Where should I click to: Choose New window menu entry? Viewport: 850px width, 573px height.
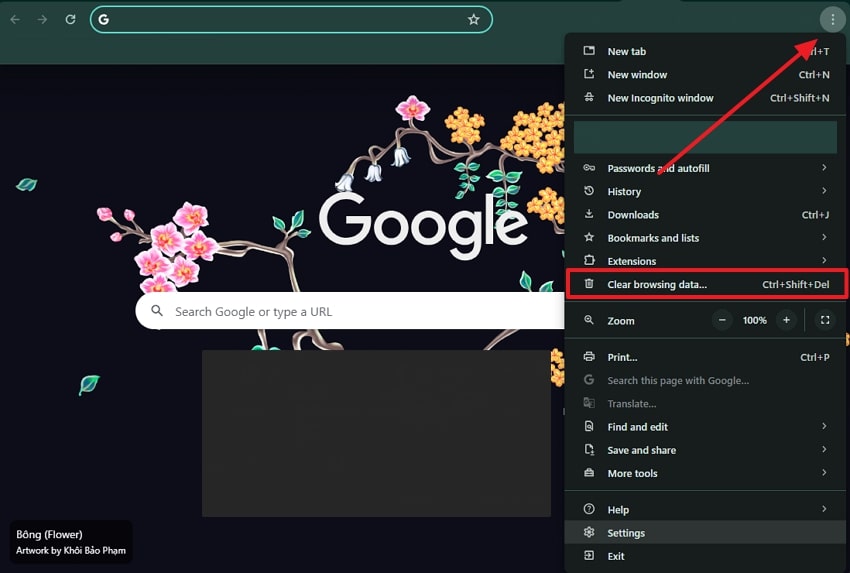(x=705, y=74)
